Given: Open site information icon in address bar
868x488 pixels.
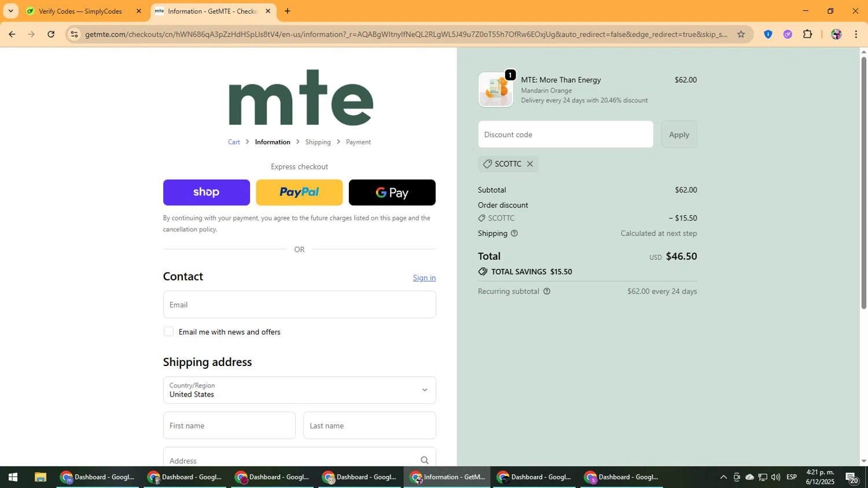Looking at the screenshot, I should [74, 34].
